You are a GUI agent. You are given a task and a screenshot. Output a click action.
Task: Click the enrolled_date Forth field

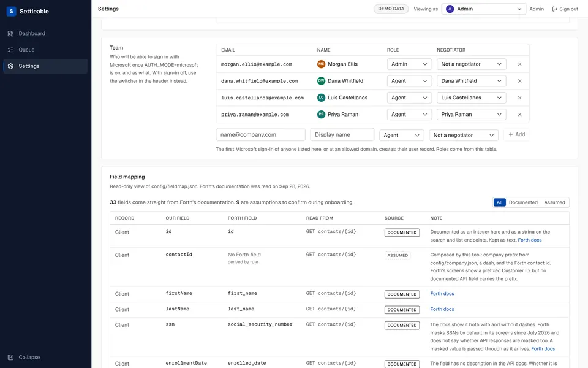tap(247, 364)
